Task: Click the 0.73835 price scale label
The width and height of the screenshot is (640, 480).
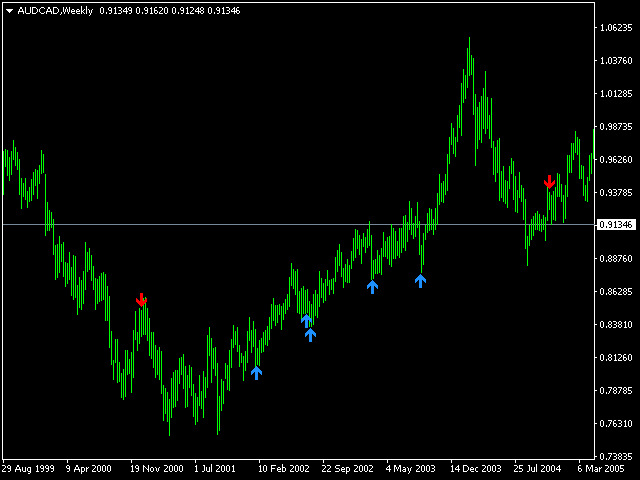Action: (616, 457)
